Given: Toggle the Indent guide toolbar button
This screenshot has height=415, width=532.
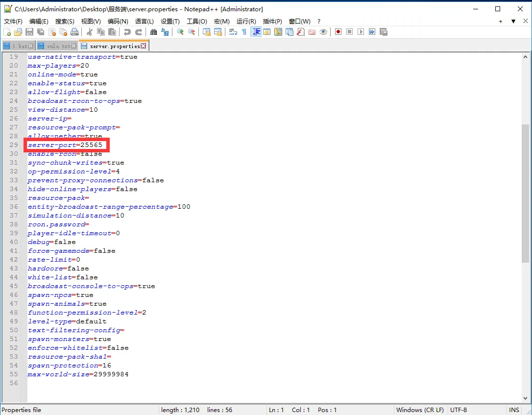Looking at the screenshot, I should [256, 32].
